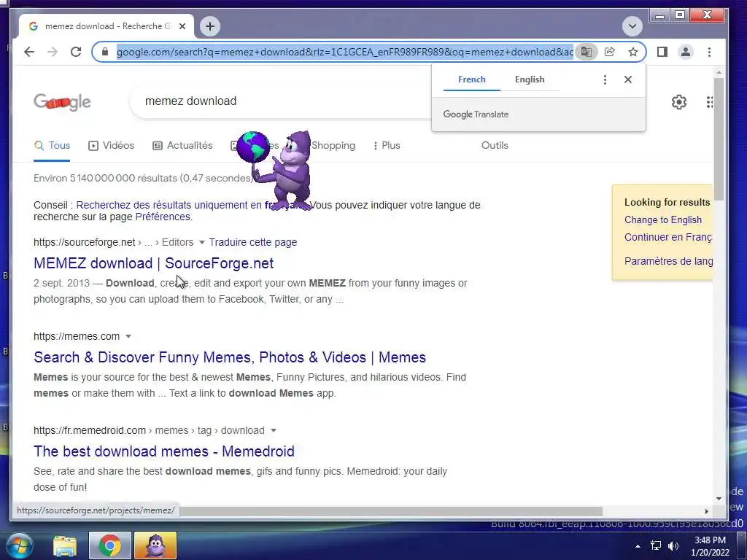
Task: Click the forward navigation arrow
Action: coord(53,52)
